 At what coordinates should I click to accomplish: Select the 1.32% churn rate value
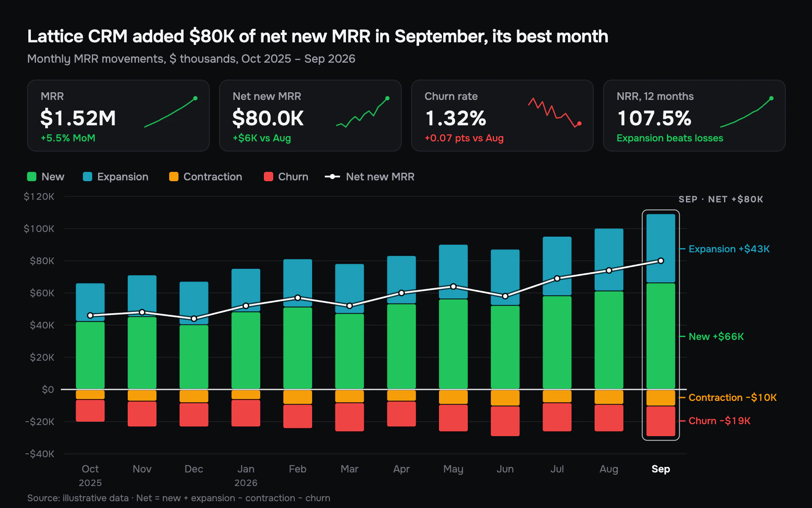[x=456, y=118]
